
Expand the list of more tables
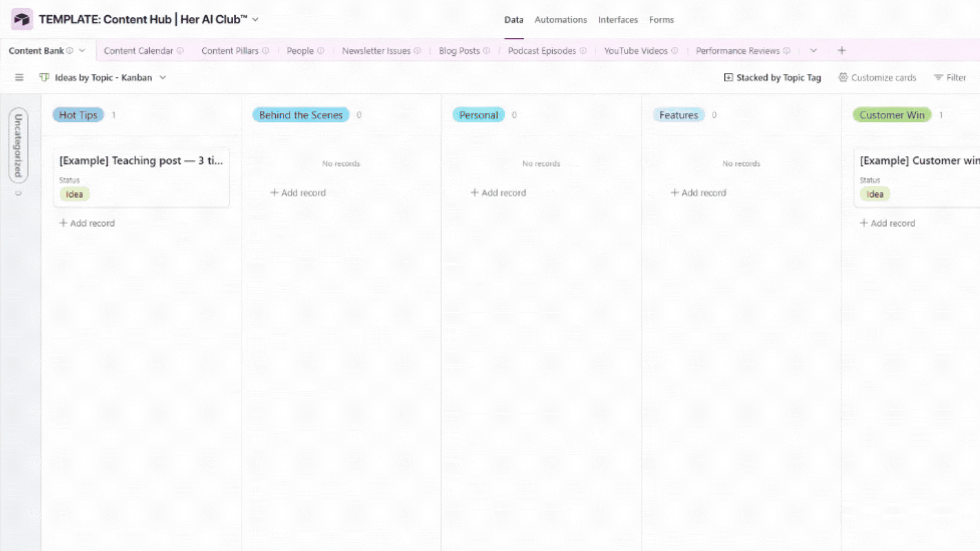814,51
